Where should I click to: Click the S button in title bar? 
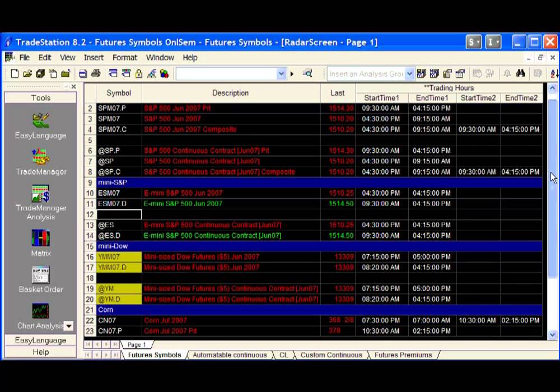[474, 42]
